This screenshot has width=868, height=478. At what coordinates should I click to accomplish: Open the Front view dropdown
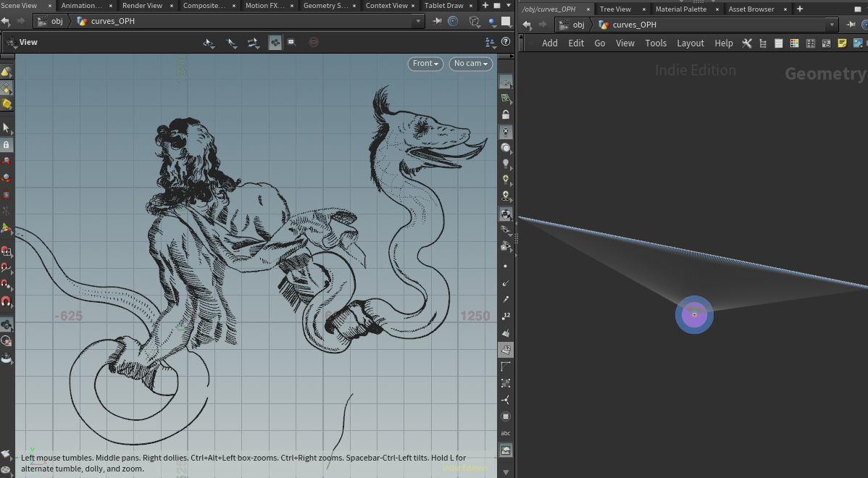tap(425, 64)
